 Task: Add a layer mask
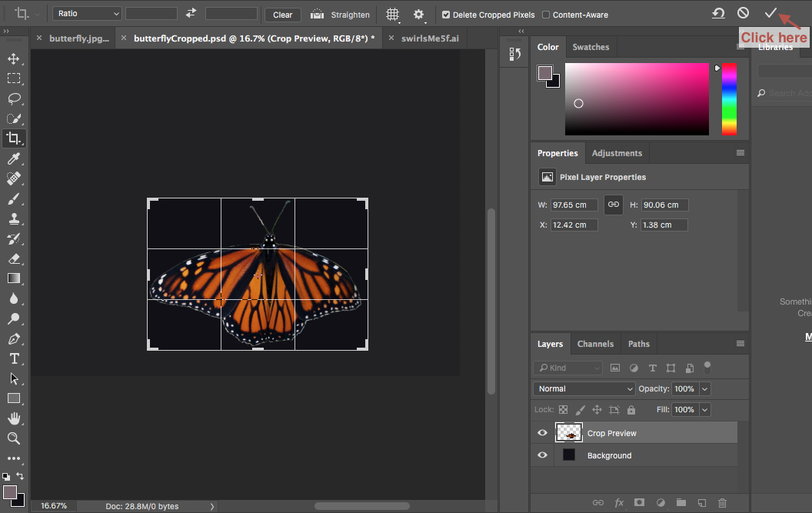(x=640, y=503)
